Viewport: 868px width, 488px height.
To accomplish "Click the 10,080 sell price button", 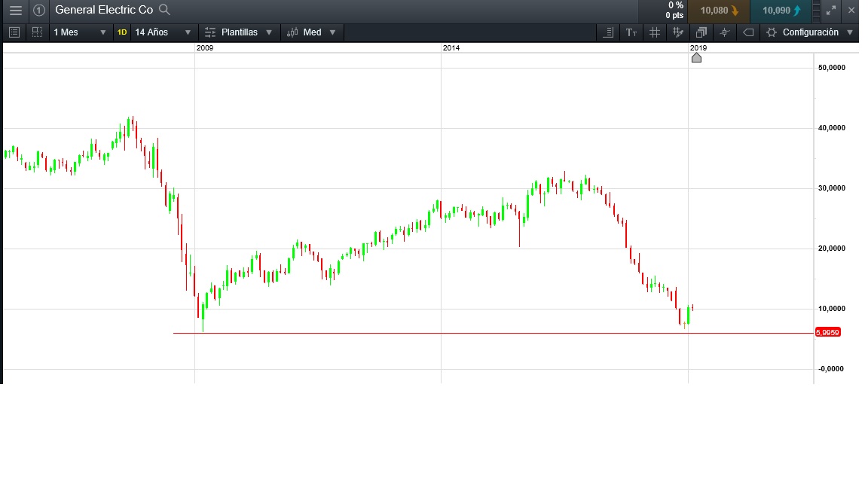I will [719, 11].
